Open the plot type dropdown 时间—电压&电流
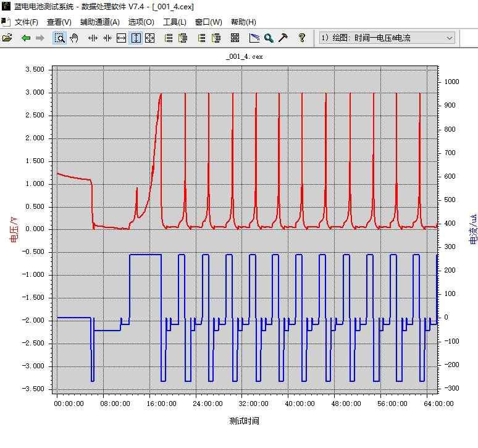The height and width of the screenshot is (448, 478). (x=387, y=38)
